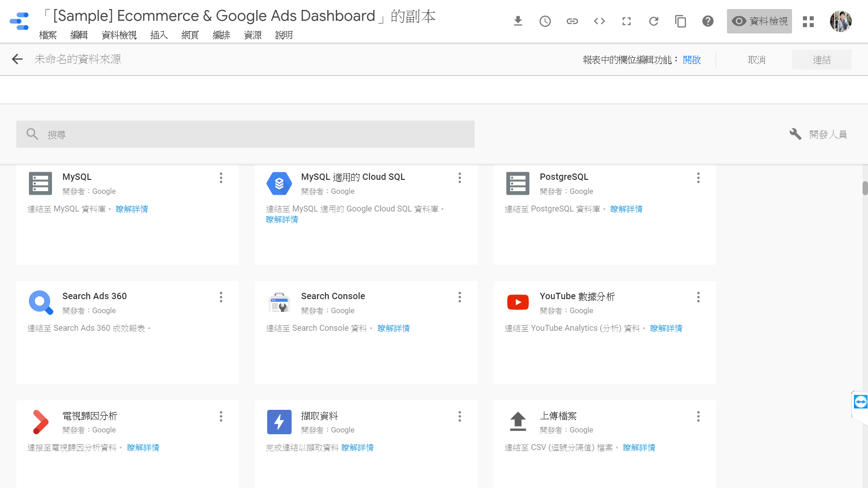Select the Cloud SQL hexagon icon
868x488 pixels.
(279, 183)
